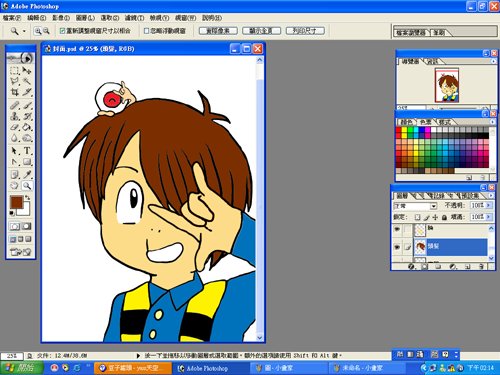Open the fill slider arrow

click(489, 217)
